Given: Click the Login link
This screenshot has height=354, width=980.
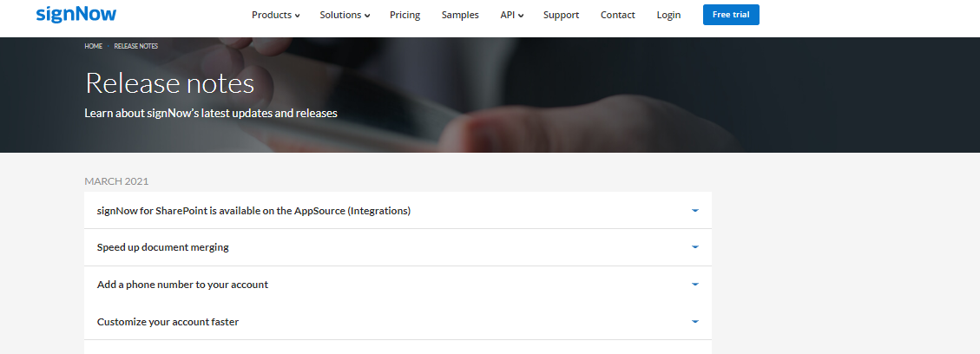Looking at the screenshot, I should point(668,15).
